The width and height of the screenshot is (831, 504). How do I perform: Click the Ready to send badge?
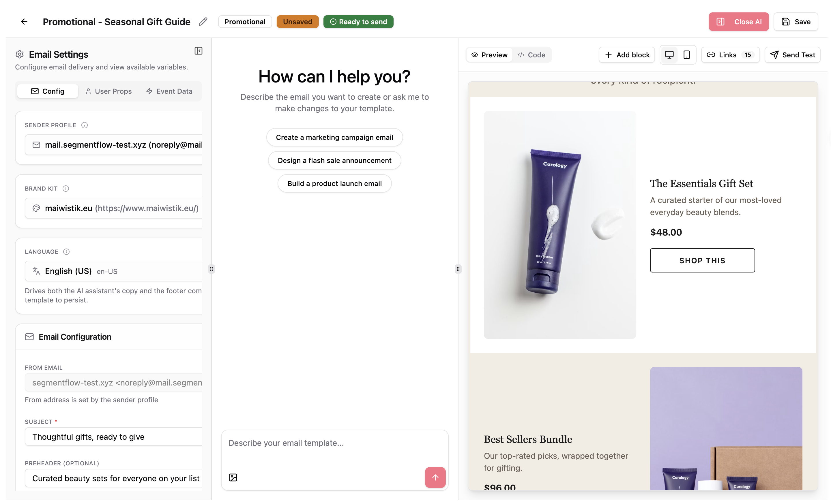pos(358,22)
